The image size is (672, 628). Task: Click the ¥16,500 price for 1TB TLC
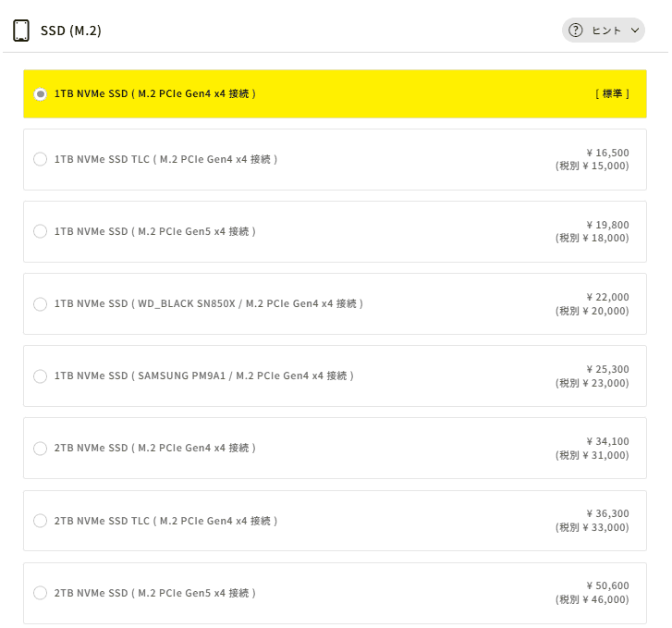tap(607, 153)
